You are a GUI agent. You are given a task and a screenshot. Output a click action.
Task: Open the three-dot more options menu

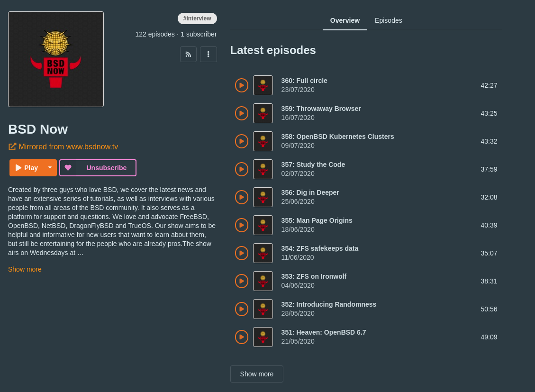click(209, 54)
